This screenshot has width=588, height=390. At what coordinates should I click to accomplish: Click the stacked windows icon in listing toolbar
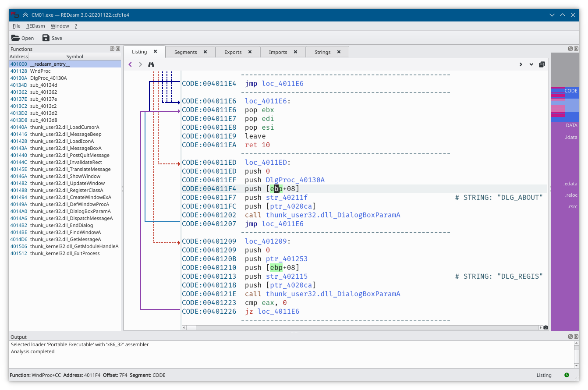pos(542,64)
